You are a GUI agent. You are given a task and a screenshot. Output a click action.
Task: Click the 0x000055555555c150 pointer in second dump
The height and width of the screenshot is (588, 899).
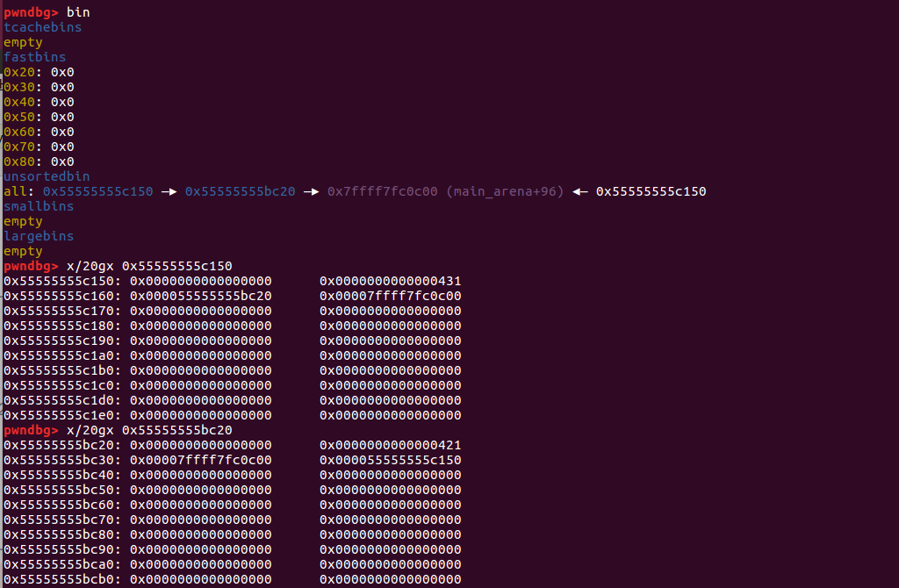[x=390, y=460]
